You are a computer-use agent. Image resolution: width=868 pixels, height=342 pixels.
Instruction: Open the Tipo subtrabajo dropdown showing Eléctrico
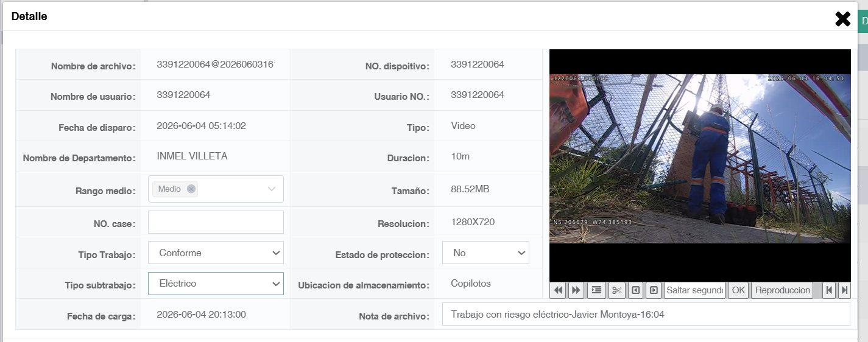click(216, 284)
